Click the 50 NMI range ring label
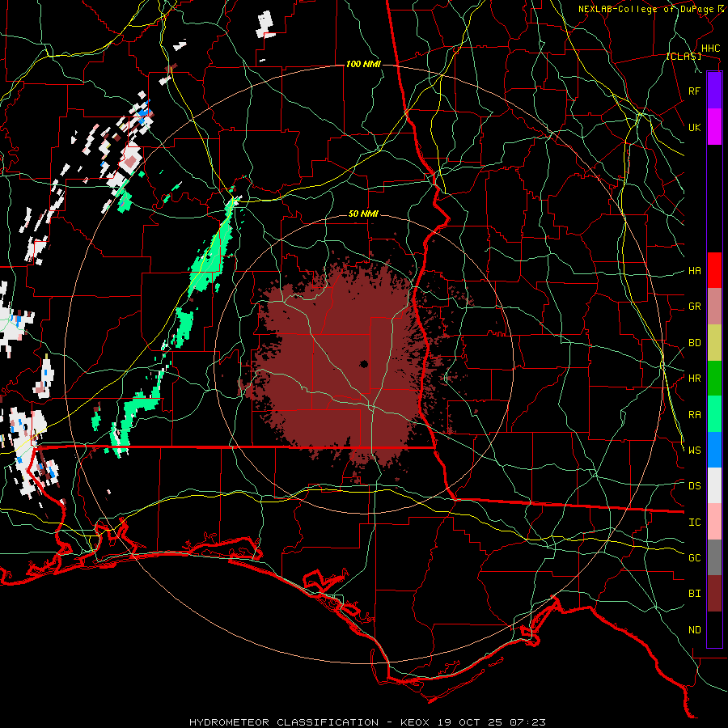 tap(363, 214)
